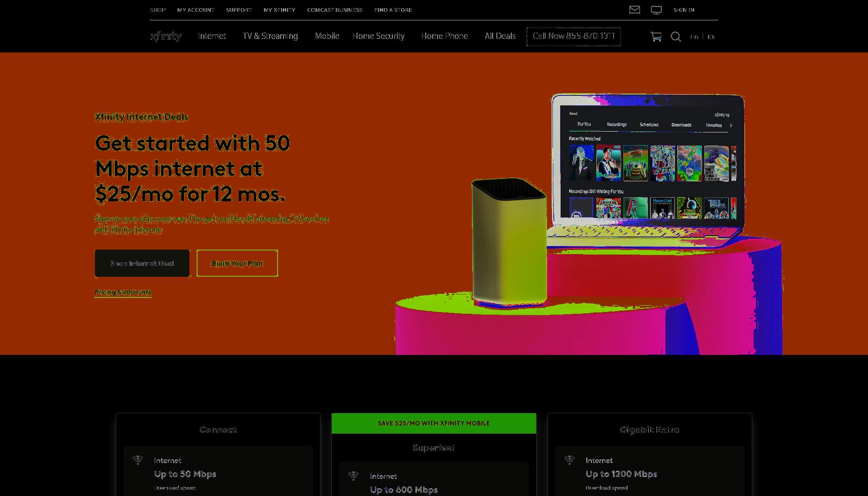This screenshot has width=868, height=496.
Task: Open the Mobile menu
Action: [327, 36]
